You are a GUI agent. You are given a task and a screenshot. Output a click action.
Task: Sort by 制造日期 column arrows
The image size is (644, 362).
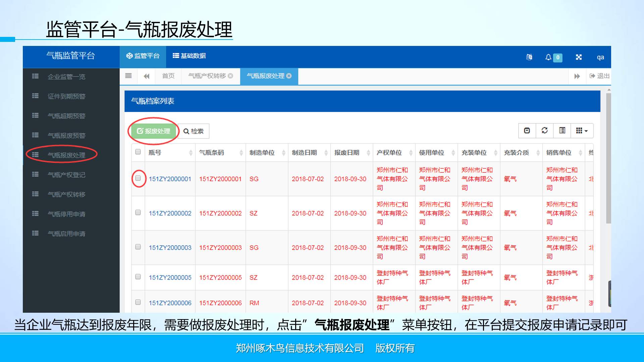(x=326, y=153)
